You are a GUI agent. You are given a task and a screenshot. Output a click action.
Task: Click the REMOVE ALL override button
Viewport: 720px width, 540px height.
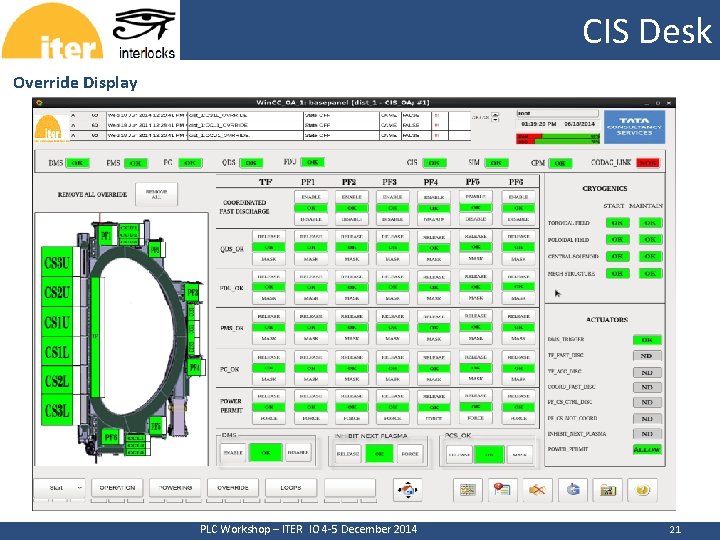(156, 194)
